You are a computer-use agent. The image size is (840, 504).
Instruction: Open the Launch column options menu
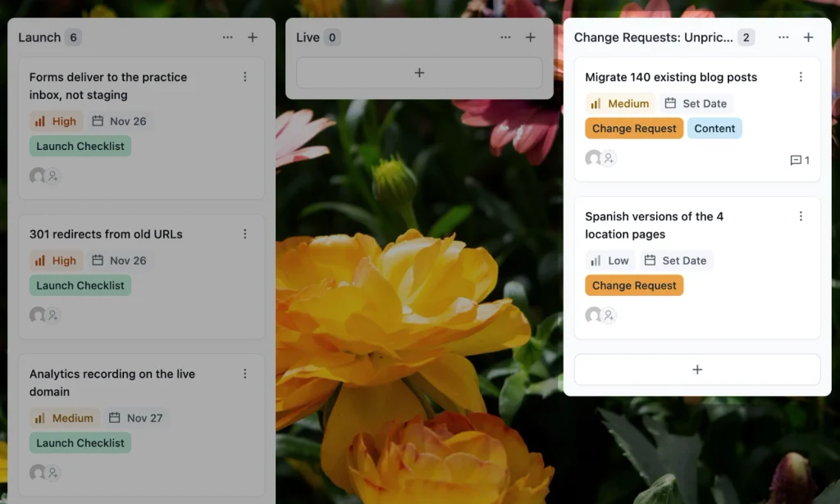pos(228,38)
